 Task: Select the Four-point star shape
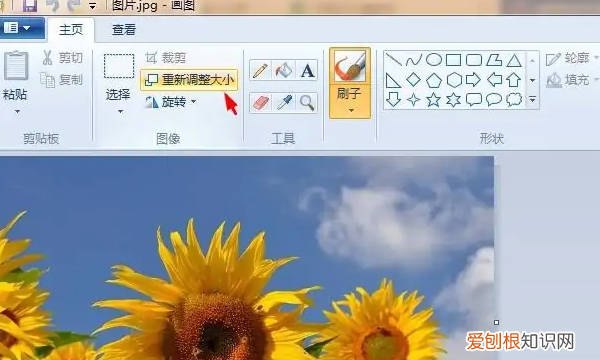point(414,100)
